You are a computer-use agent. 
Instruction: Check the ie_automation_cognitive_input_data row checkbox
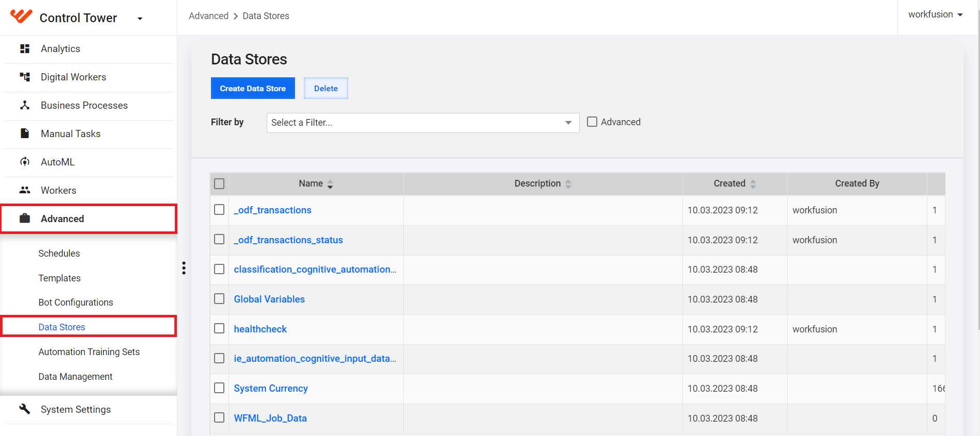pos(219,358)
